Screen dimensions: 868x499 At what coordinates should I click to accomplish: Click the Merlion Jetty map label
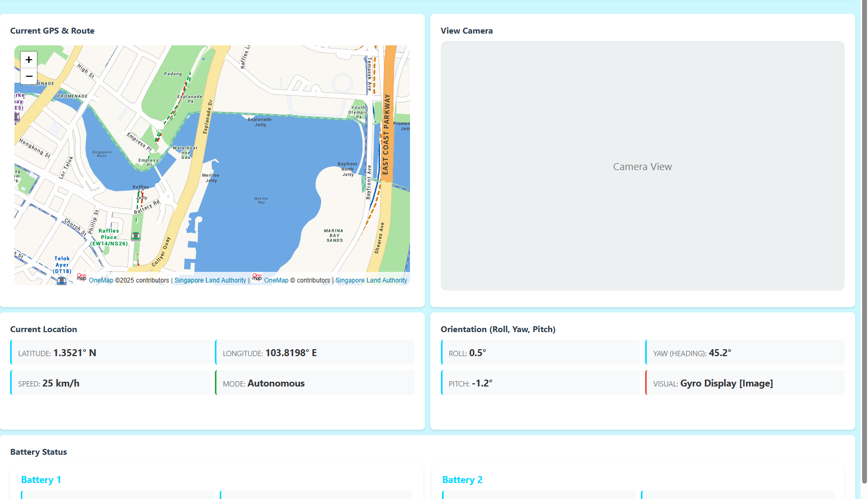tap(211, 178)
